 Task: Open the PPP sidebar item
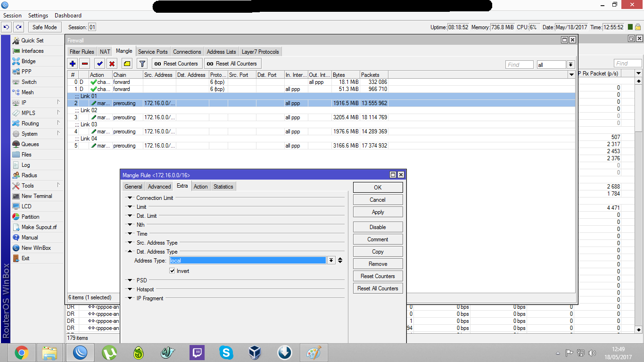tap(26, 72)
